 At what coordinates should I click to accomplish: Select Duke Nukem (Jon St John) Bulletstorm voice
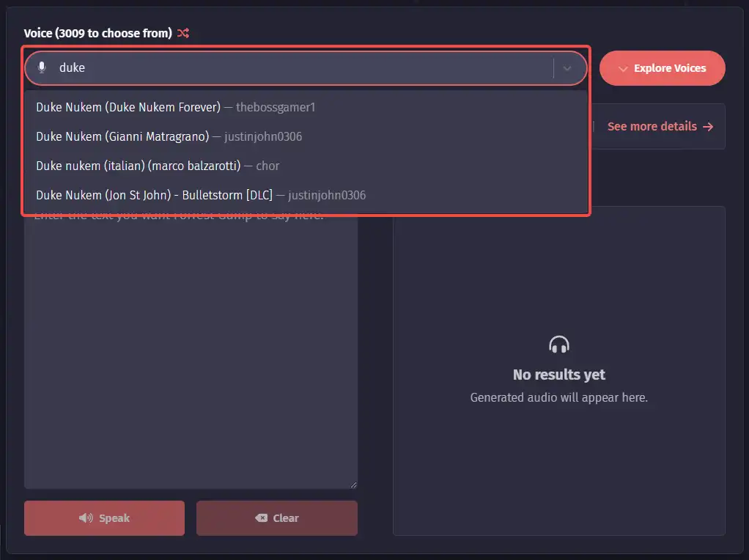coord(306,195)
